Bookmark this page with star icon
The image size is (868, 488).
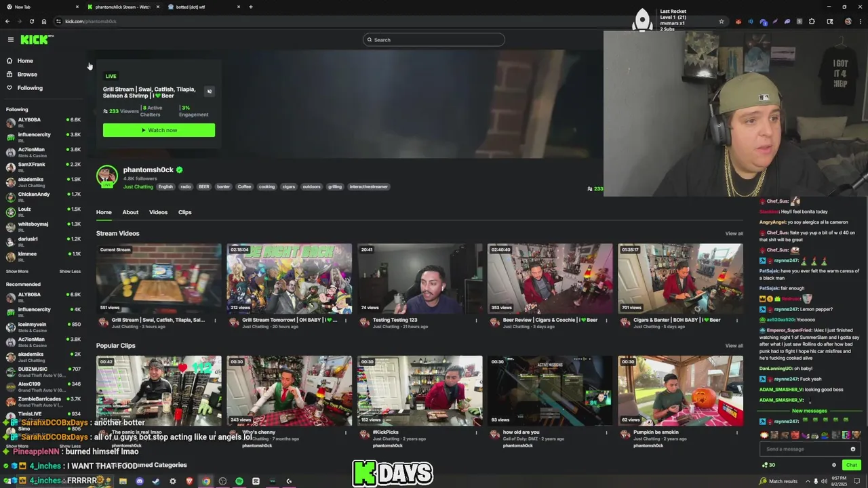pos(722,22)
